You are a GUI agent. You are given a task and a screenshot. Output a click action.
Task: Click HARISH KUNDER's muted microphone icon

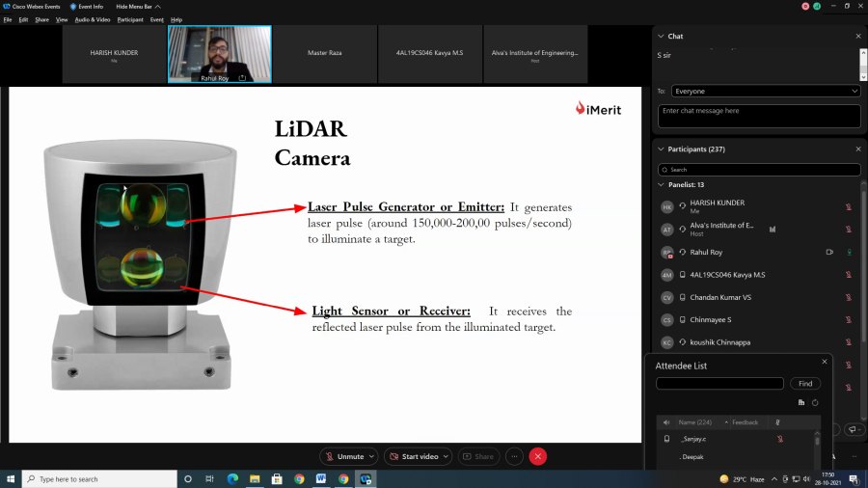(x=849, y=206)
